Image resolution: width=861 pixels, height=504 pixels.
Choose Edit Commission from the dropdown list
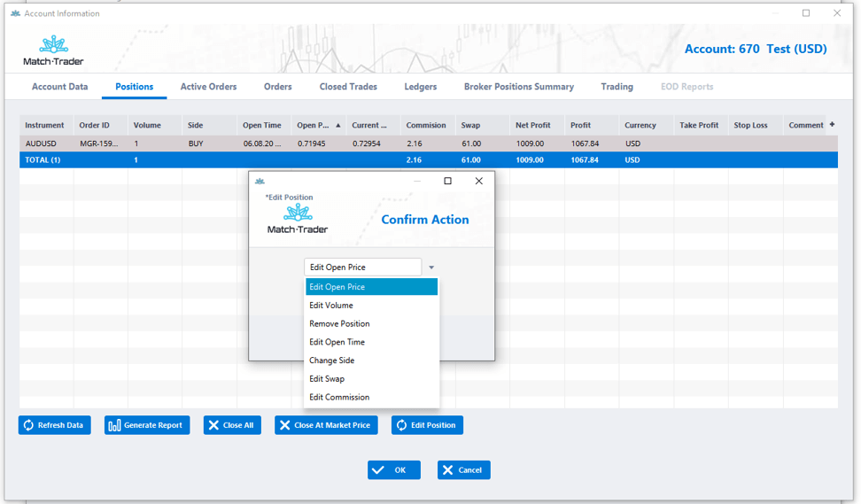339,398
